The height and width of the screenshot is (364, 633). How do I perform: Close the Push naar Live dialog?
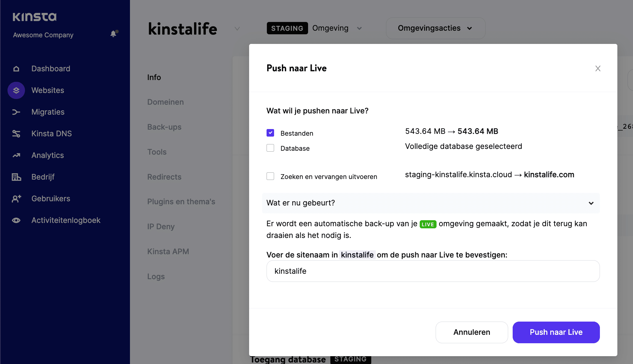(598, 68)
